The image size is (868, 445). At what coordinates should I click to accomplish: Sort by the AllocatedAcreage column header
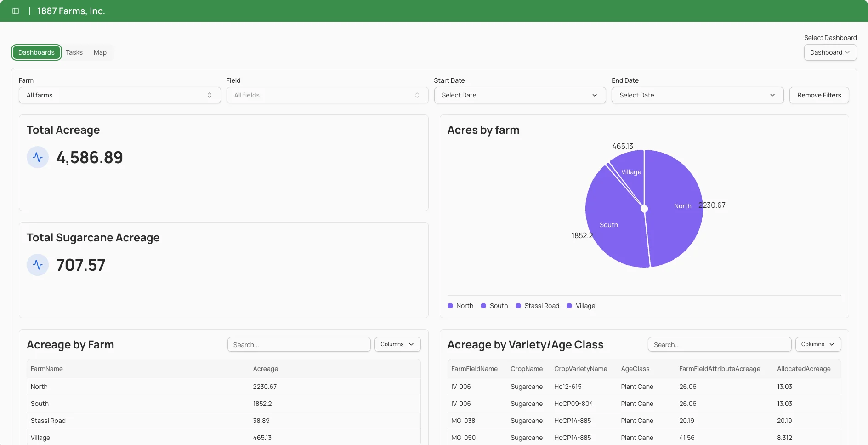click(804, 369)
